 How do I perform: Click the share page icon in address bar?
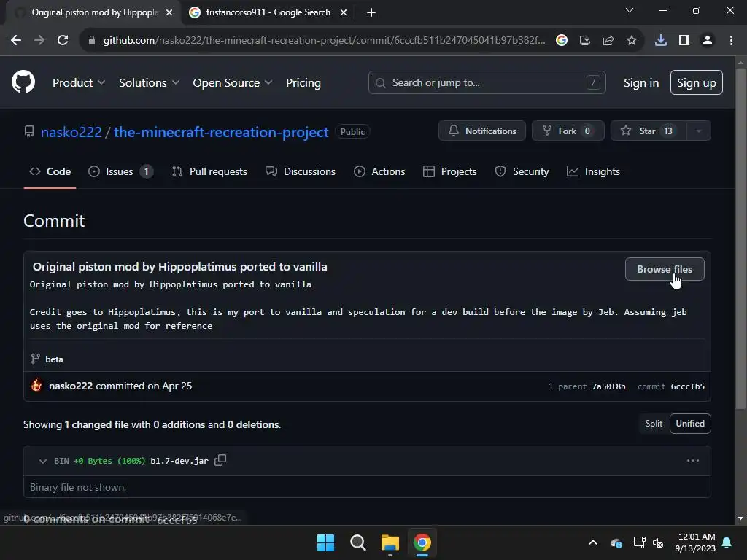point(608,41)
